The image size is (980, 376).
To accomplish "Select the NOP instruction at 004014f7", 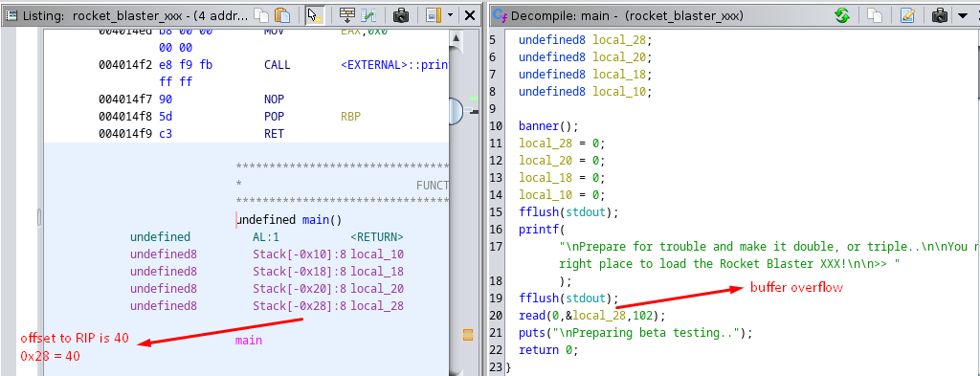I will 273,99.
